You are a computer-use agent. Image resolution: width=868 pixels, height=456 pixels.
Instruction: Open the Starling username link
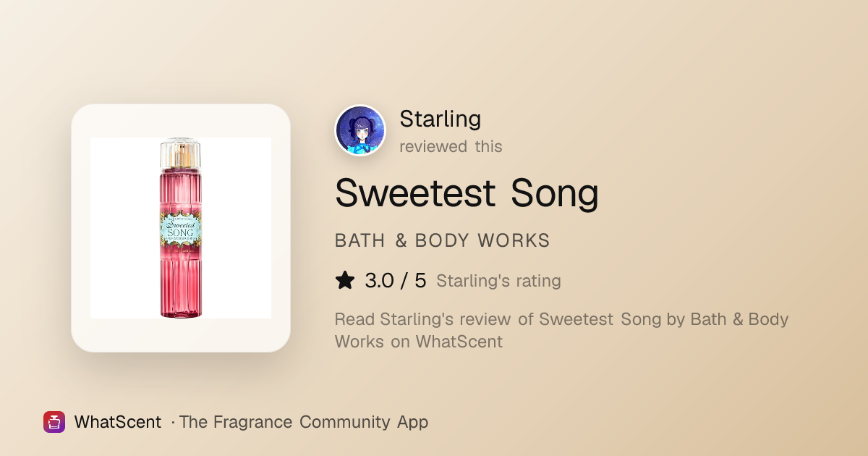441,119
